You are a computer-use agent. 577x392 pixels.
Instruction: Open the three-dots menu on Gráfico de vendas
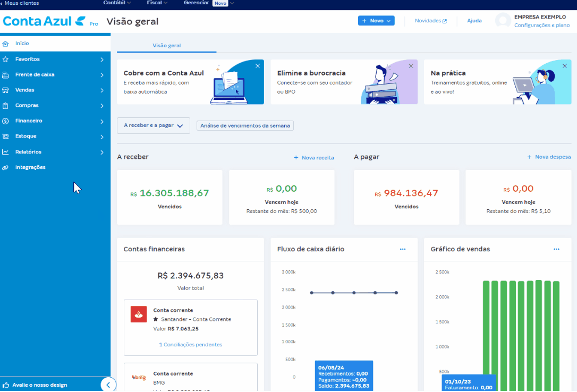click(x=556, y=249)
